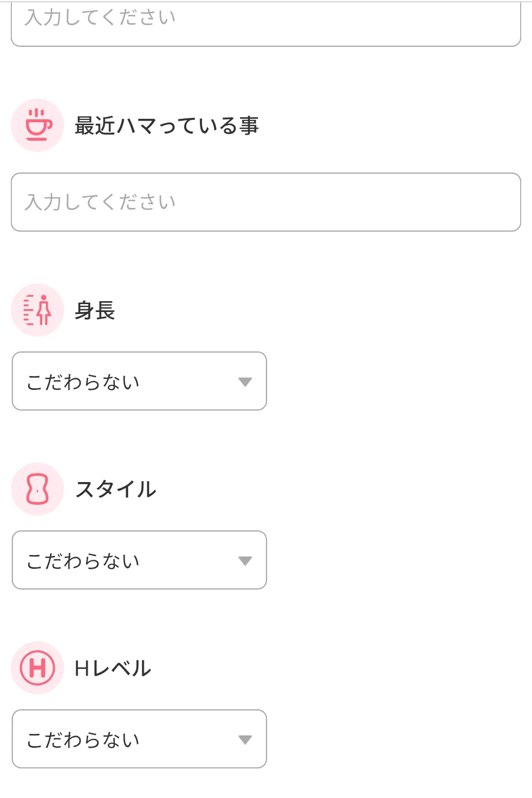Click 入力してください placeholder under 最近ハマっている事

coord(100,202)
